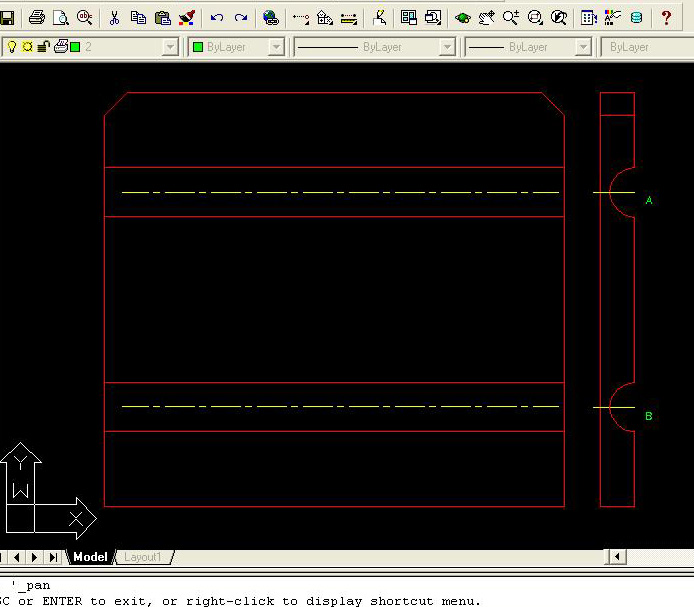Select the green text label B
This screenshot has height=607, width=694.
pyautogui.click(x=649, y=416)
